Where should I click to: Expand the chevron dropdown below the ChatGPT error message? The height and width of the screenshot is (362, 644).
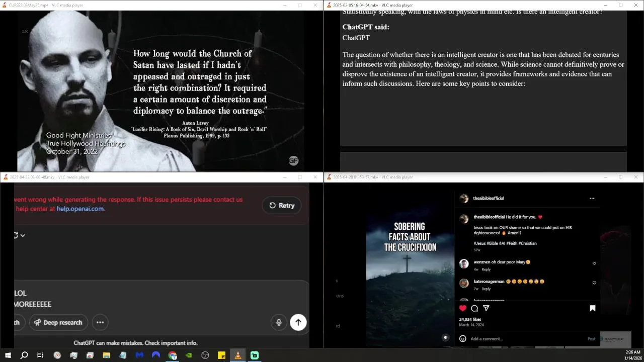tap(23, 235)
